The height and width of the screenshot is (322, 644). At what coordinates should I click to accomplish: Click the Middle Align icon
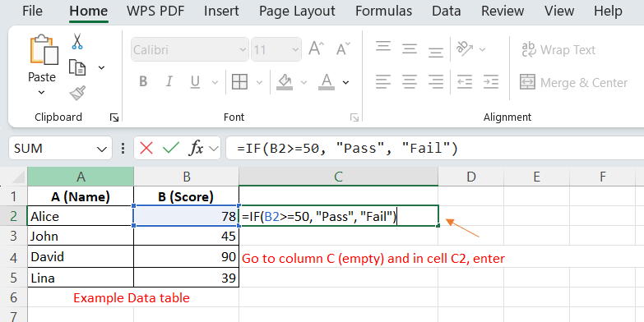[x=410, y=49]
